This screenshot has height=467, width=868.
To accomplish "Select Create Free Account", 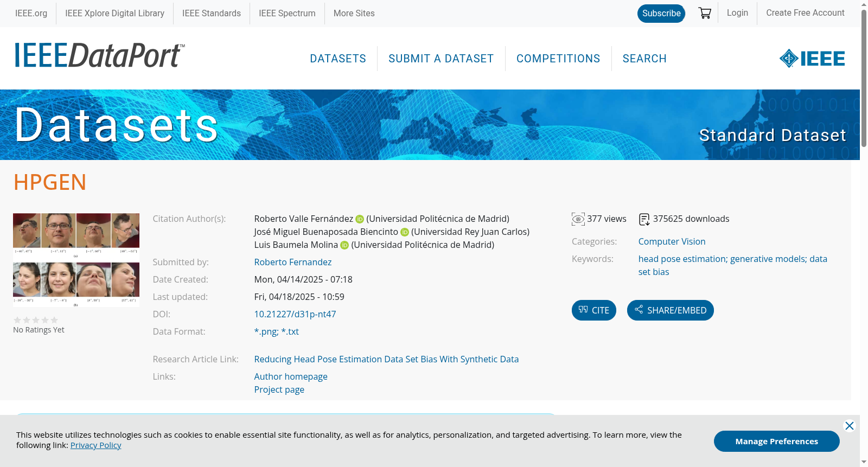I will click(805, 13).
